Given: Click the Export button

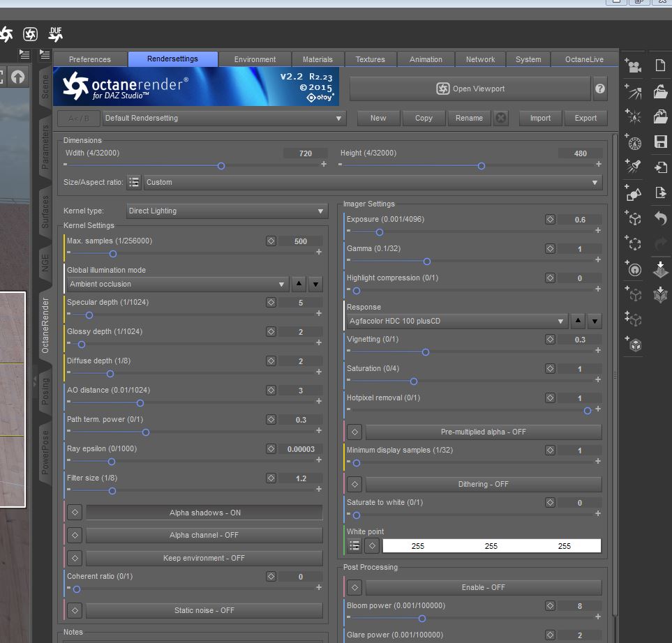Looking at the screenshot, I should click(586, 118).
